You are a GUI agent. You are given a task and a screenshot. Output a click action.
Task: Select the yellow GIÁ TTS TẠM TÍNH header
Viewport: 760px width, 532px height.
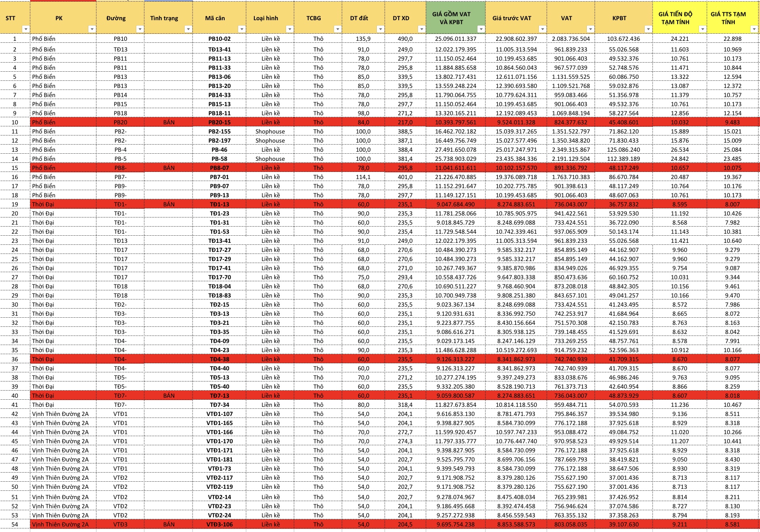coord(733,17)
